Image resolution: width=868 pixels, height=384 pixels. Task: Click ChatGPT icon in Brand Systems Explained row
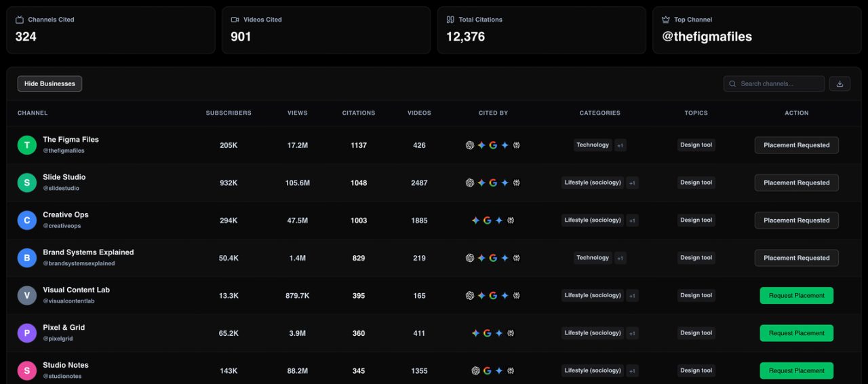tap(470, 258)
